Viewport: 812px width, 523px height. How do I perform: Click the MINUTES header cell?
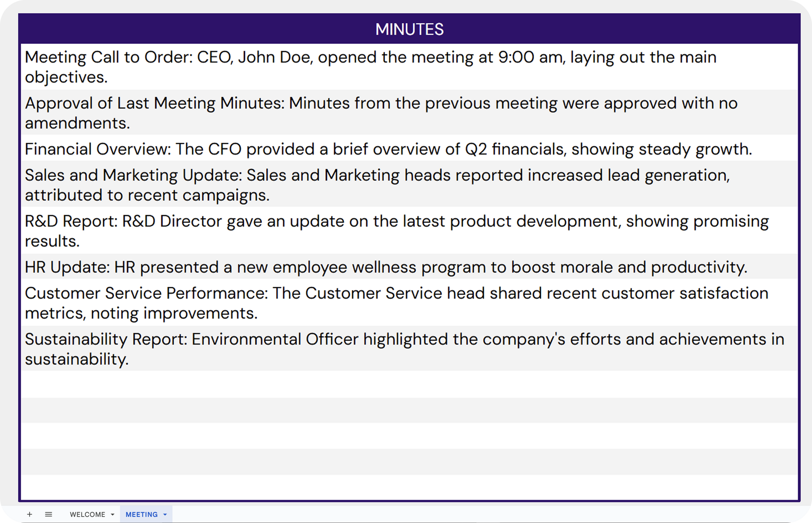click(409, 29)
